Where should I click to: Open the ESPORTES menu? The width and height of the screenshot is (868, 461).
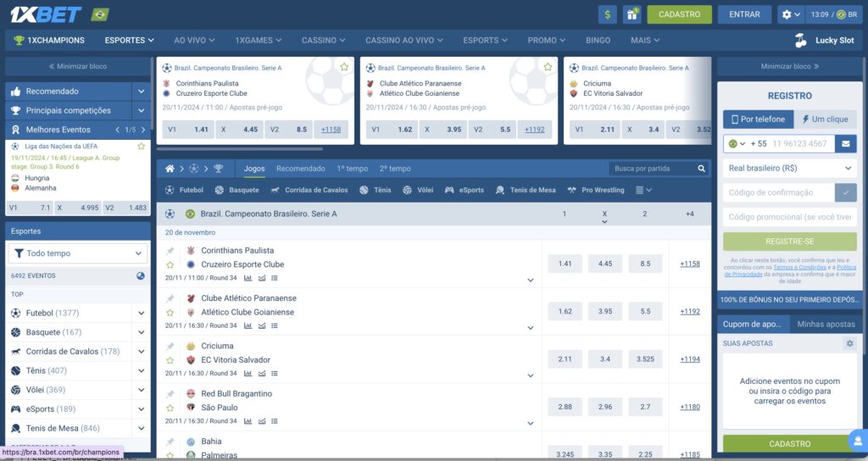point(129,41)
